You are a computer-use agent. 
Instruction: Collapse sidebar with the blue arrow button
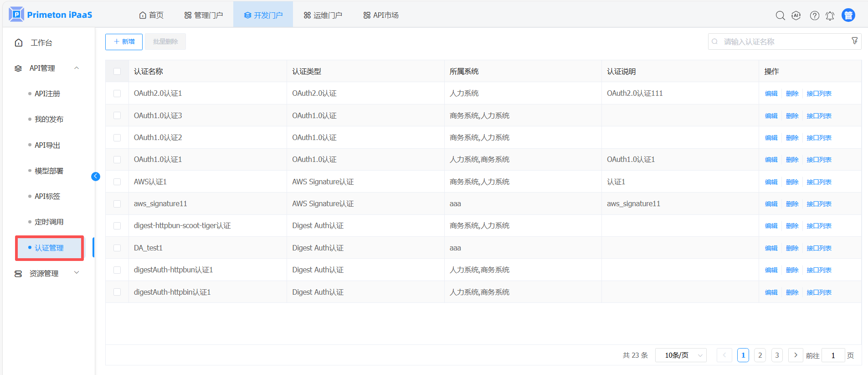[96, 177]
